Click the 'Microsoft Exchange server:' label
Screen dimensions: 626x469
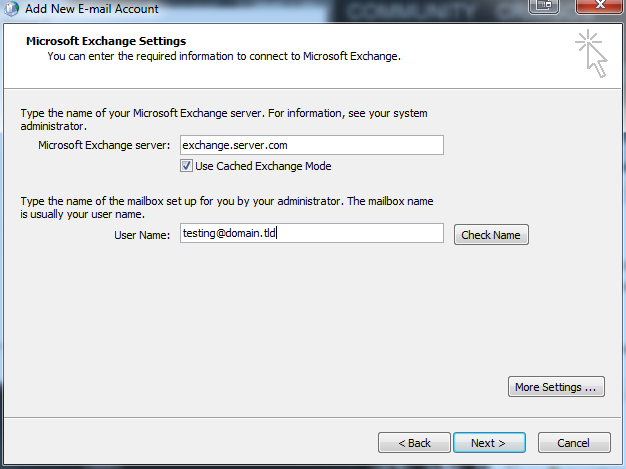[104, 146]
